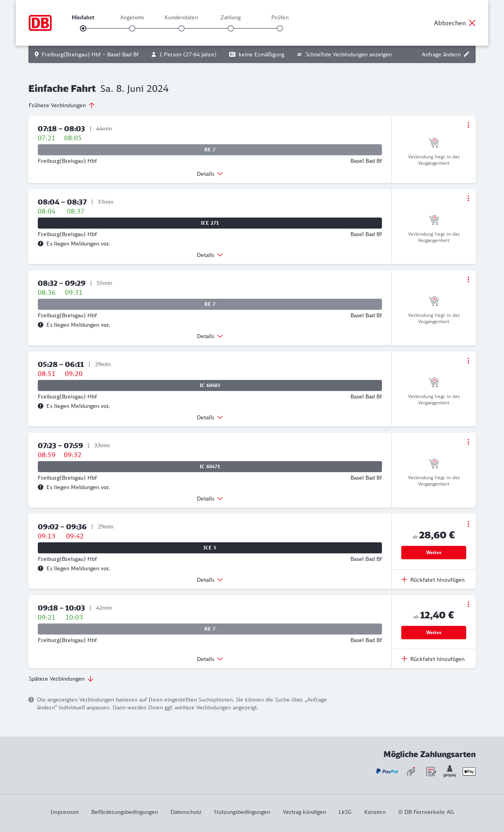This screenshot has width=504, height=832.
Task: Select the Angebote step in progress bar
Action: tap(132, 28)
